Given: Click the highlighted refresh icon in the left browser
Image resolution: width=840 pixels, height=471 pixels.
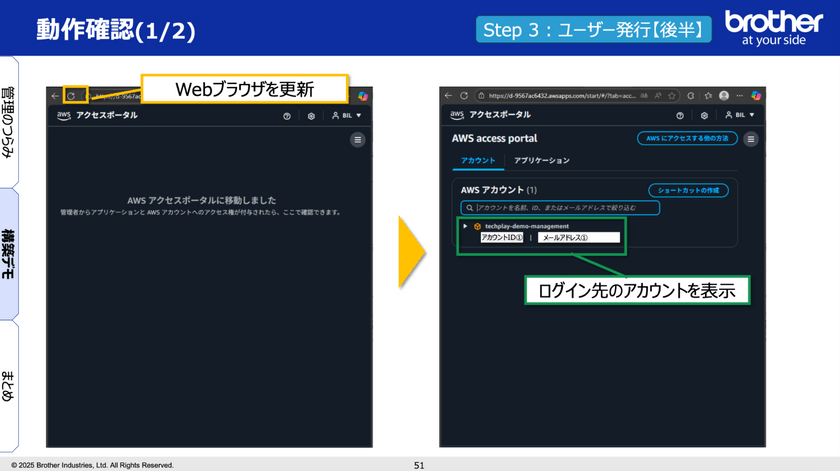Looking at the screenshot, I should click(70, 96).
